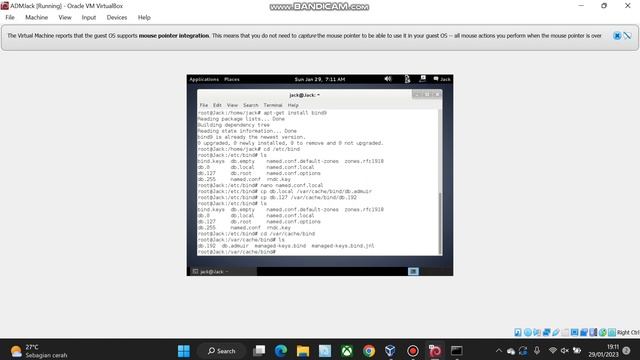Click the don't-show-again icon on notification bar
Screen dimensions: 640x360
pyautogui.click(x=627, y=36)
